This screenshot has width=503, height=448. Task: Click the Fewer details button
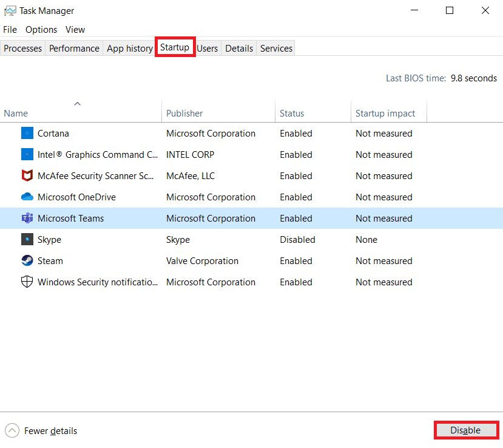pyautogui.click(x=50, y=430)
